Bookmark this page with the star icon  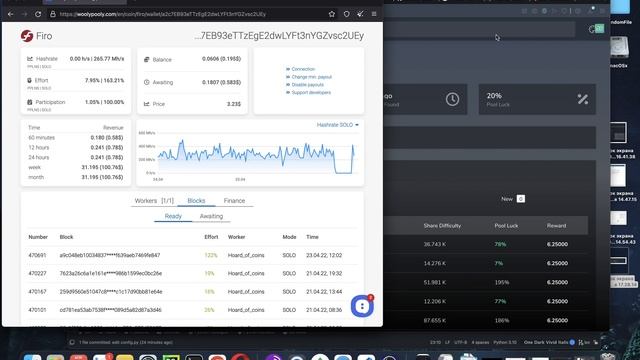(x=332, y=14)
